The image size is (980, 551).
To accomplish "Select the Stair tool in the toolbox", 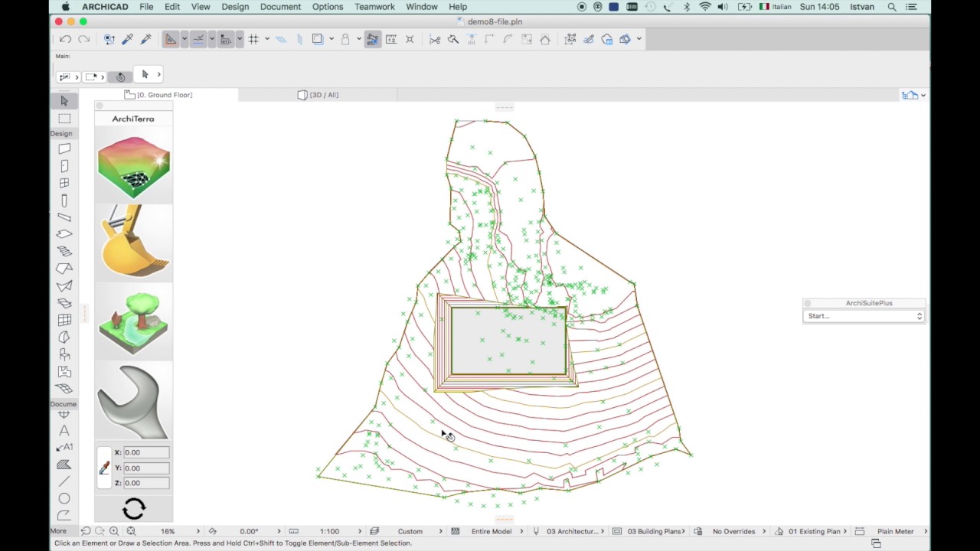I will pos(64,251).
